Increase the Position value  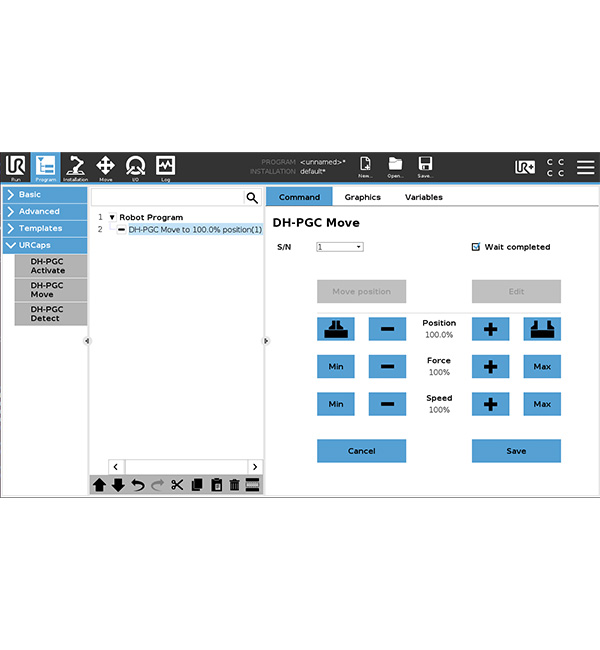[x=491, y=329]
